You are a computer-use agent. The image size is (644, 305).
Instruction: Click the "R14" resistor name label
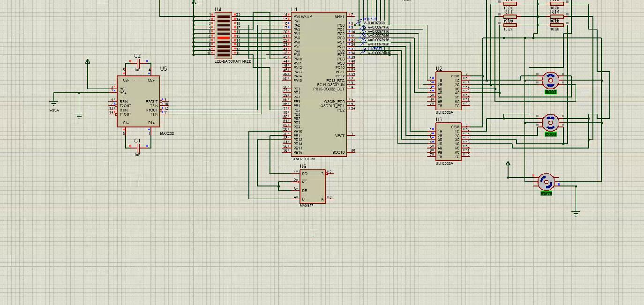click(x=555, y=12)
